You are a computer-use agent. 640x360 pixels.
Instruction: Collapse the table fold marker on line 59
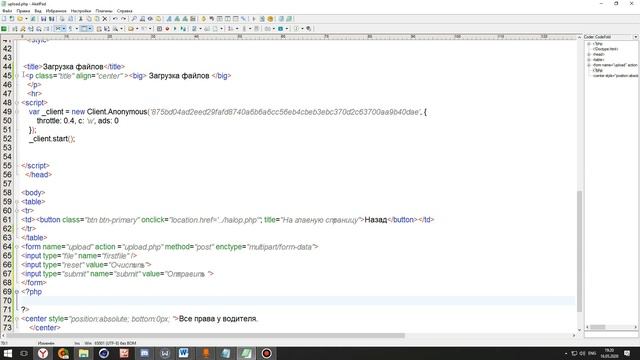pos(17,202)
